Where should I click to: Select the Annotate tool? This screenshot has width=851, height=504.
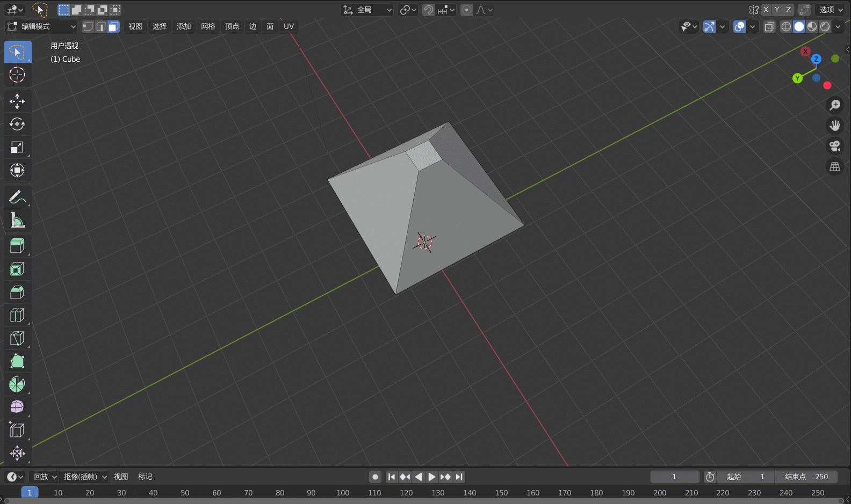18,197
